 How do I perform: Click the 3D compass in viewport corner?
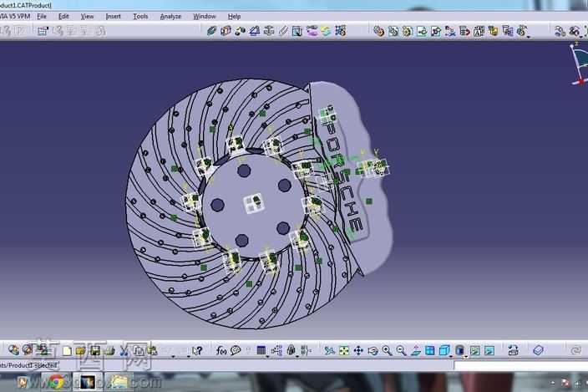(579, 64)
